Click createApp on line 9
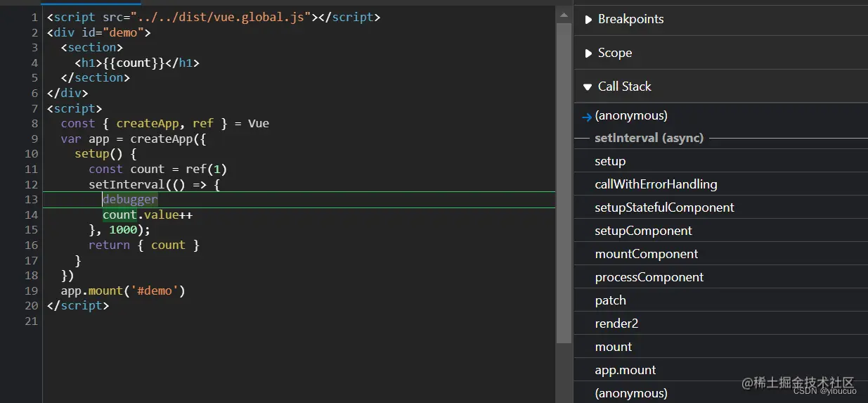This screenshot has height=403, width=868. [161, 139]
